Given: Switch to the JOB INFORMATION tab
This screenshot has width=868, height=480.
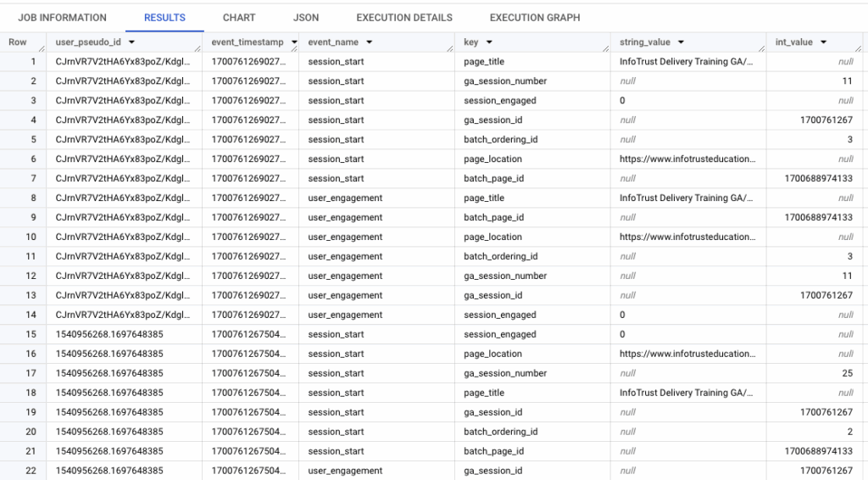Looking at the screenshot, I should point(62,17).
